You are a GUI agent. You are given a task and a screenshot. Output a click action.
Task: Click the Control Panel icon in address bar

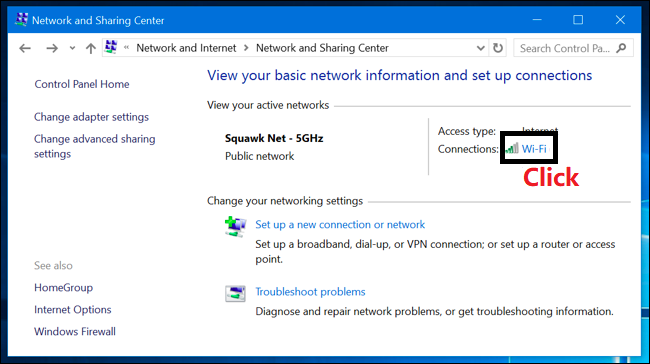(111, 47)
